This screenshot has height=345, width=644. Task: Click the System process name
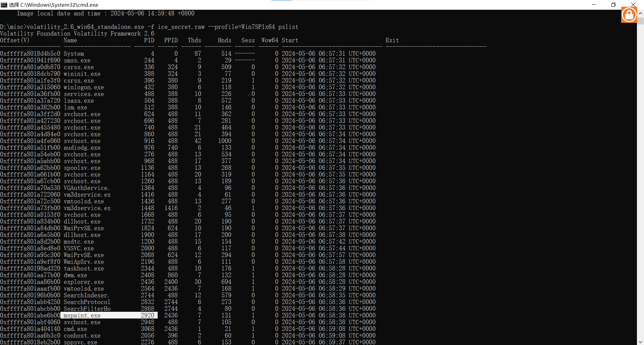[x=74, y=54]
